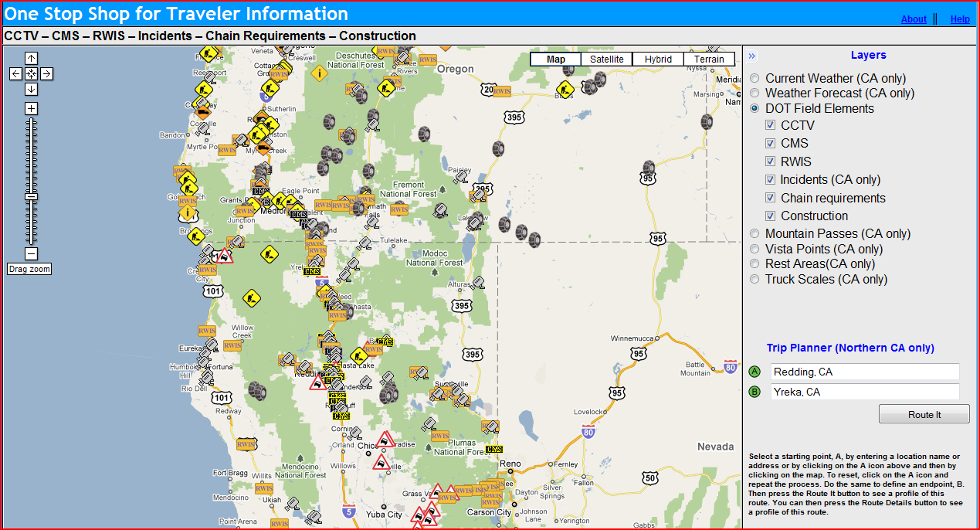Pan the map left with arrow button
Screen dimensions: 980x530
15,73
